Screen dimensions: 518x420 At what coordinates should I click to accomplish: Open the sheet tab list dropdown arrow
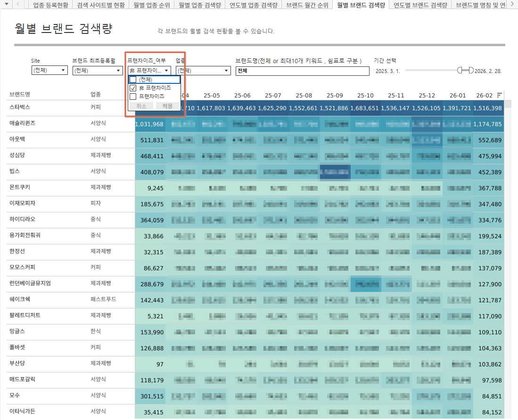click(x=5, y=4)
